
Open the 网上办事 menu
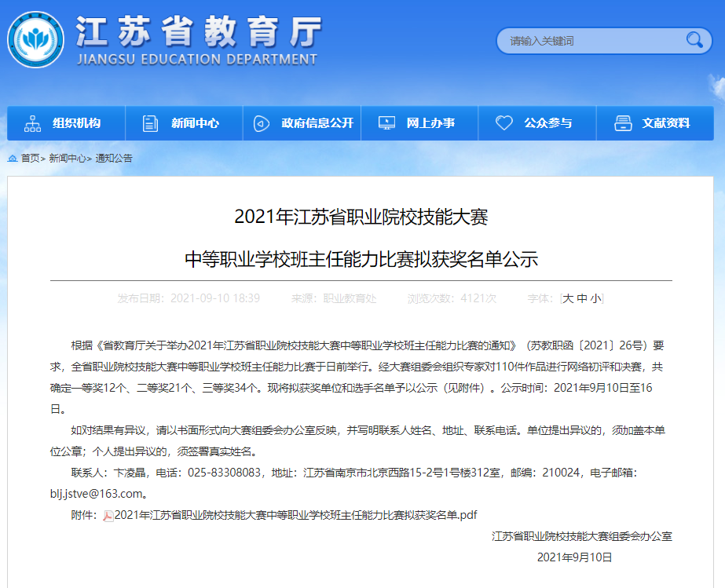(x=419, y=123)
